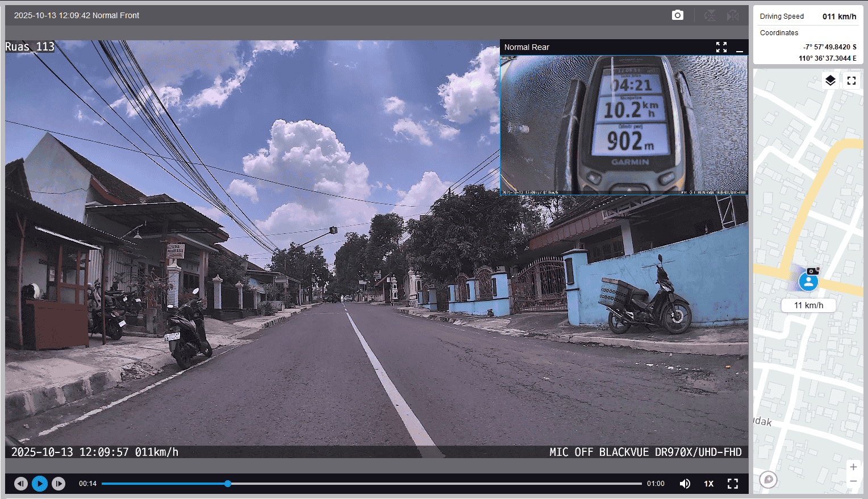The width and height of the screenshot is (868, 499).
Task: Skip to the next video
Action: (x=59, y=484)
